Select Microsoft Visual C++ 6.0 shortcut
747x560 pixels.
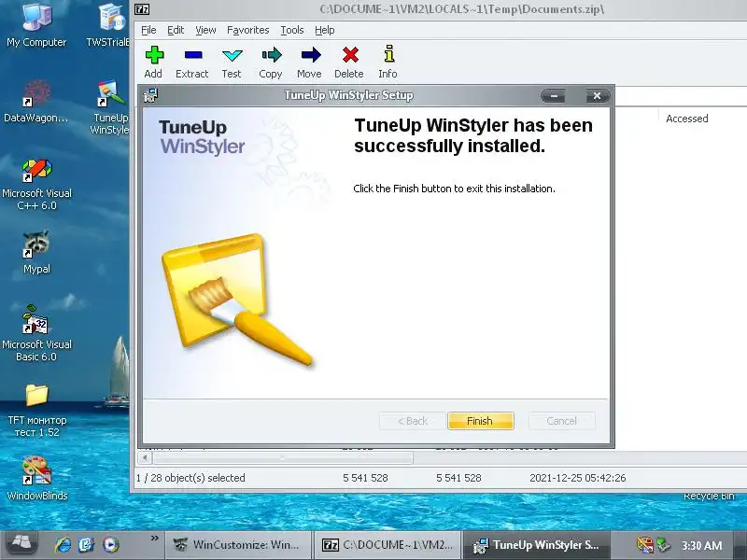[36, 185]
